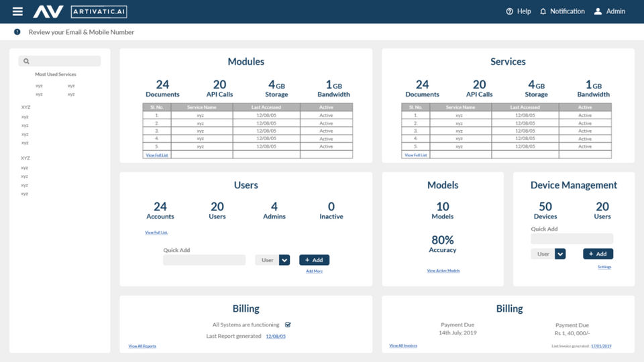Click the alert icon beside Review your Email

(17, 32)
